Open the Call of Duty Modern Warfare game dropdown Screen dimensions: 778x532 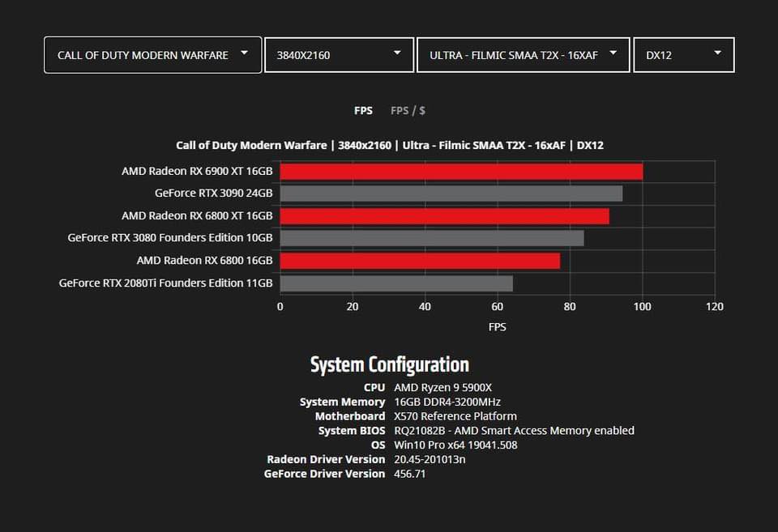pyautogui.click(x=153, y=55)
